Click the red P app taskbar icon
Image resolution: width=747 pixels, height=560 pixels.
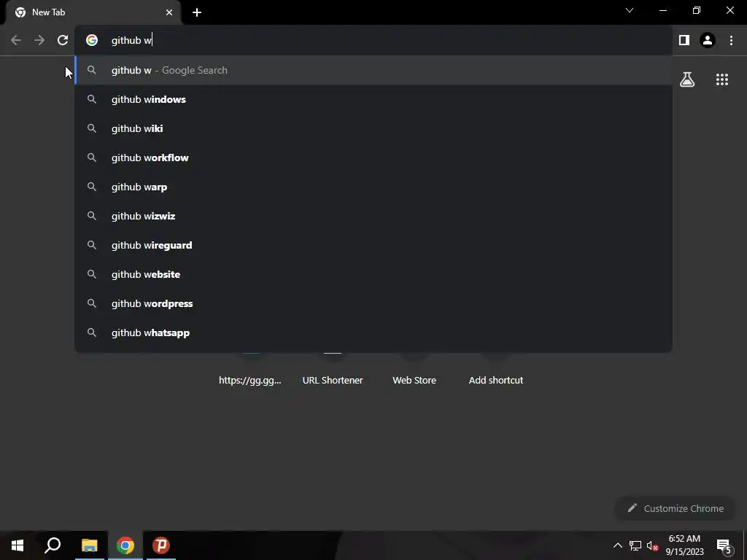click(161, 545)
